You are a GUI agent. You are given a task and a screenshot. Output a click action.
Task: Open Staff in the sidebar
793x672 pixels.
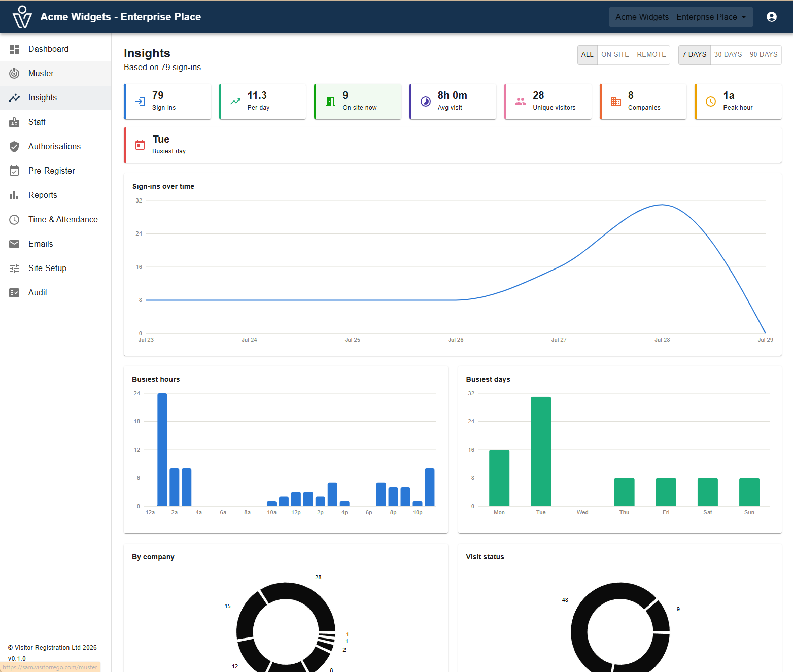click(56, 122)
